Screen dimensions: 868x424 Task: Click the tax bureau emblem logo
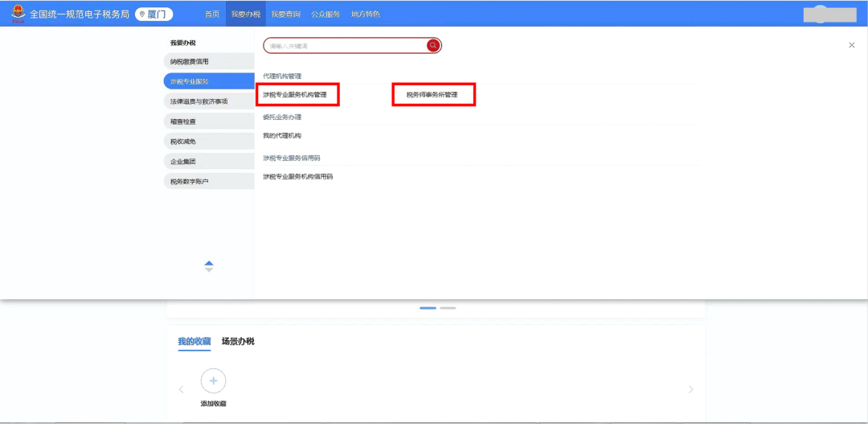(x=18, y=14)
